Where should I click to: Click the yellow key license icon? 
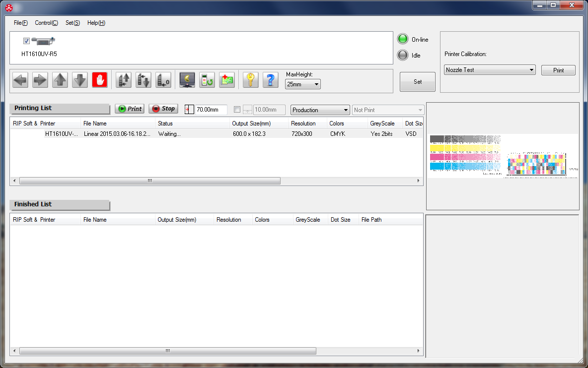pyautogui.click(x=250, y=80)
